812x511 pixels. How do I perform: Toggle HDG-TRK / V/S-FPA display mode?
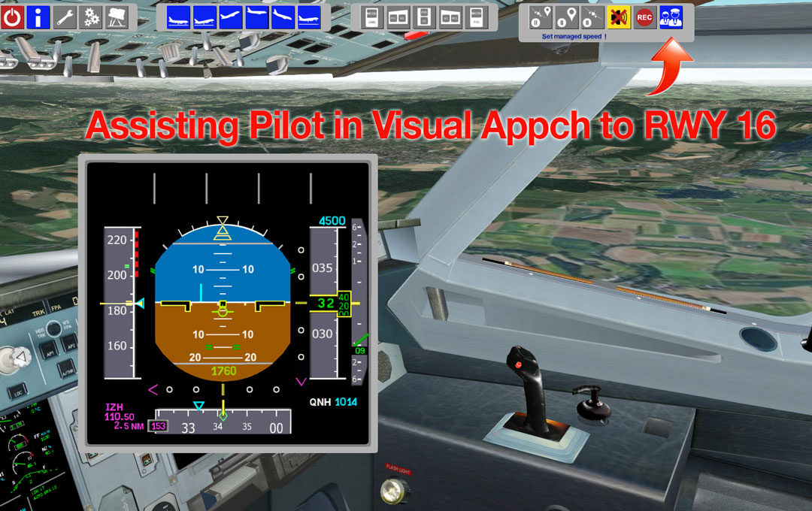point(53,329)
